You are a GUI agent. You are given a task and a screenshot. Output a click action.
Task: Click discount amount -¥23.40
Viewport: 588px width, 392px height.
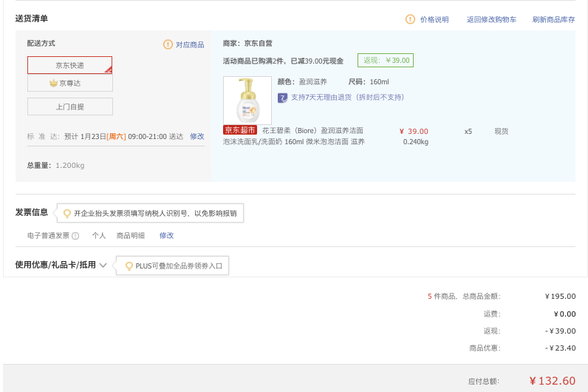[560, 348]
